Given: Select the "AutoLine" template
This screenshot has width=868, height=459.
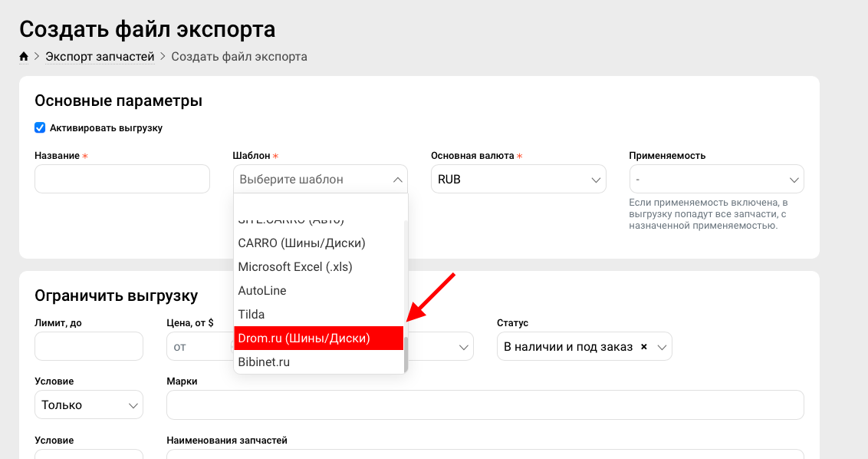Looking at the screenshot, I should (263, 290).
